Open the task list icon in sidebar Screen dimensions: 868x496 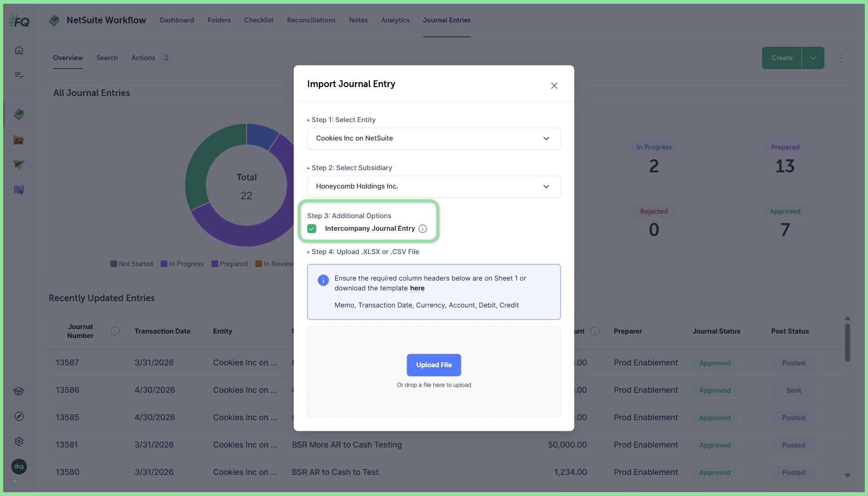tap(19, 75)
